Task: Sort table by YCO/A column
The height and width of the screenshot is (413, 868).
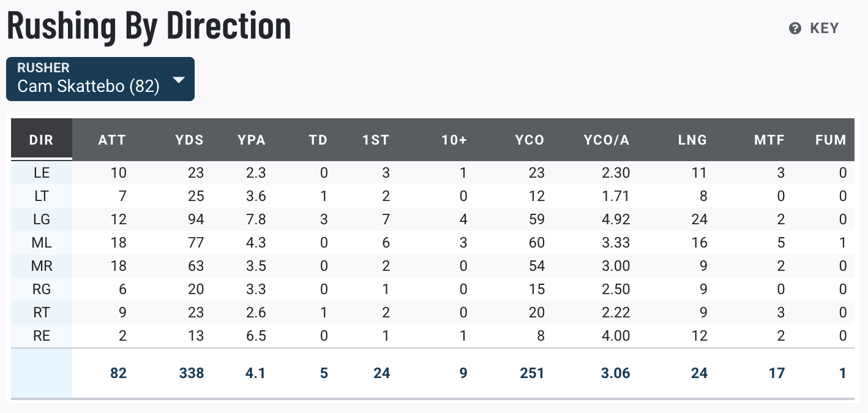Action: (x=607, y=140)
